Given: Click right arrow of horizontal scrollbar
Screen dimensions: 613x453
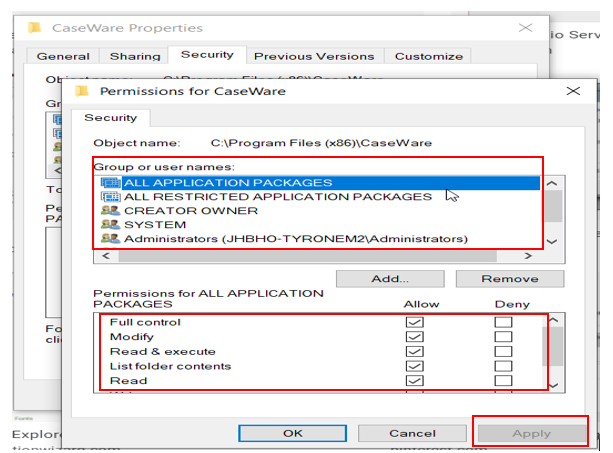Looking at the screenshot, I should click(x=528, y=256).
